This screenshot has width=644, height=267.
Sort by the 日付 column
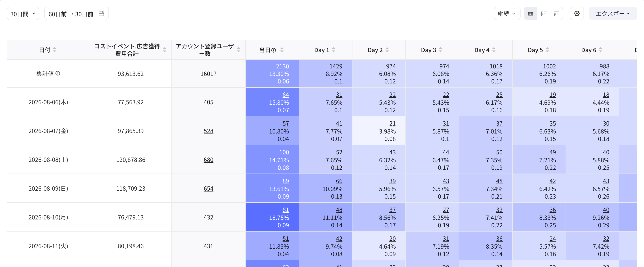click(54, 50)
